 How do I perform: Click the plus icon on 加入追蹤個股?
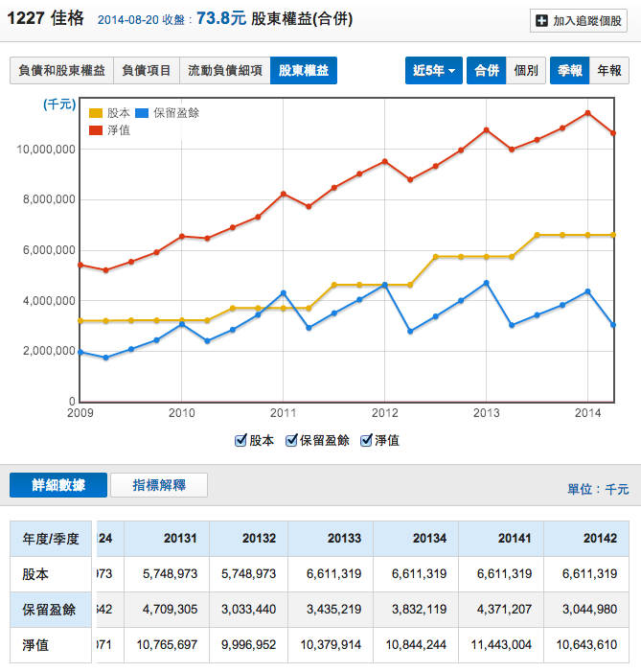pyautogui.click(x=542, y=20)
